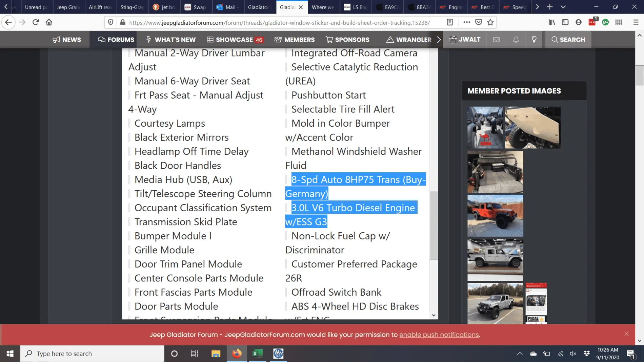Switch to Mail tab
Screen dimensions: 644x362
(228, 7)
